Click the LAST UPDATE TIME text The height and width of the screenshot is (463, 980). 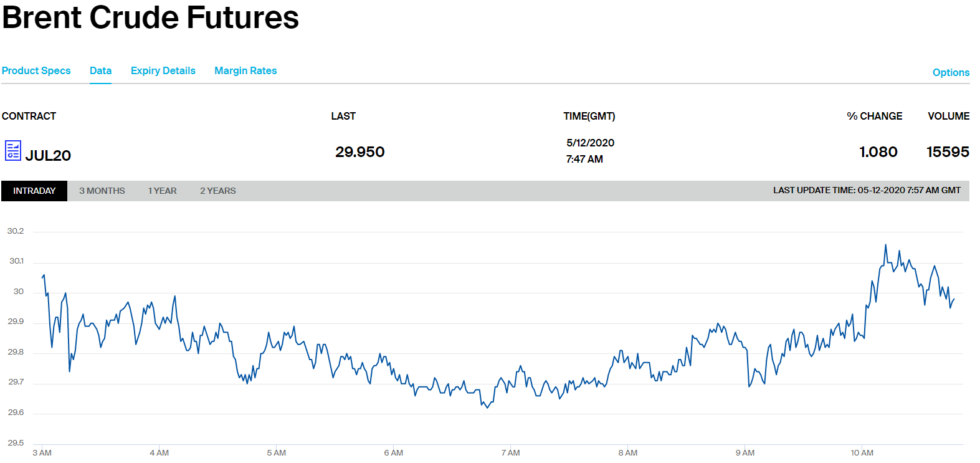tap(867, 190)
